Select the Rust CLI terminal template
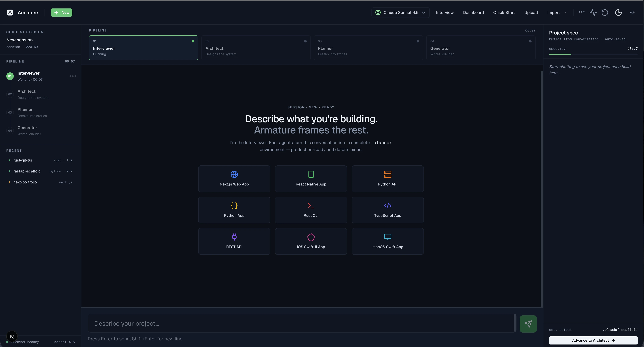The image size is (644, 347). click(x=311, y=210)
